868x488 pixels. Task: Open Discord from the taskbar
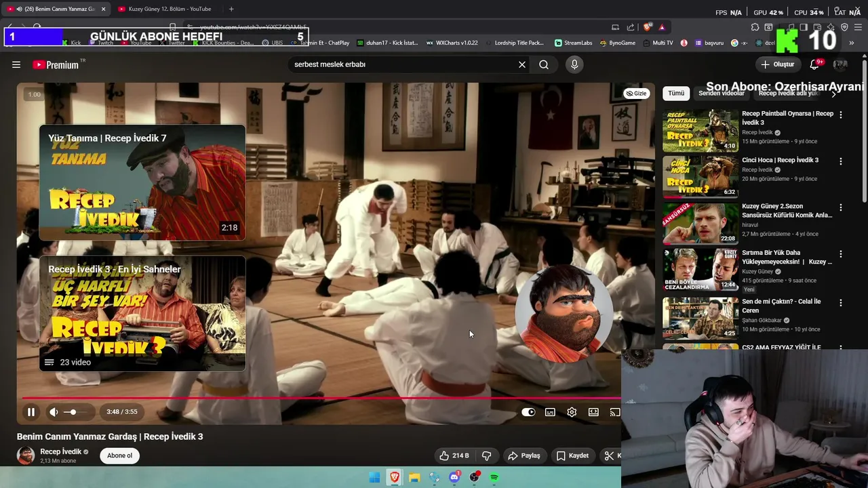(454, 478)
